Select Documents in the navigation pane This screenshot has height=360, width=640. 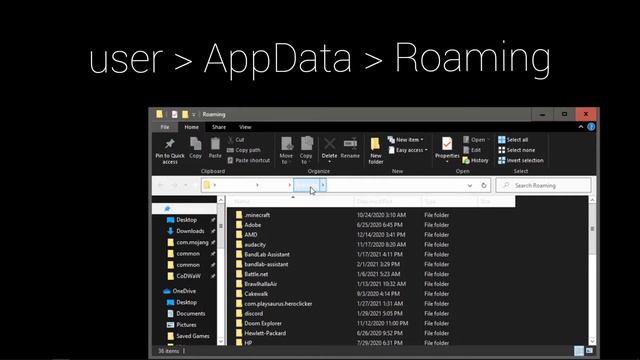pos(186,313)
